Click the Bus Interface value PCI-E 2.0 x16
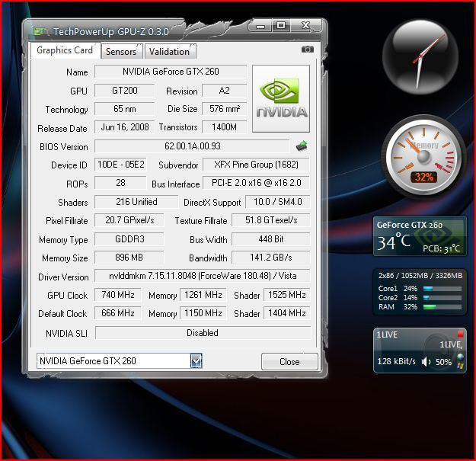This screenshot has width=476, height=461. pos(256,183)
